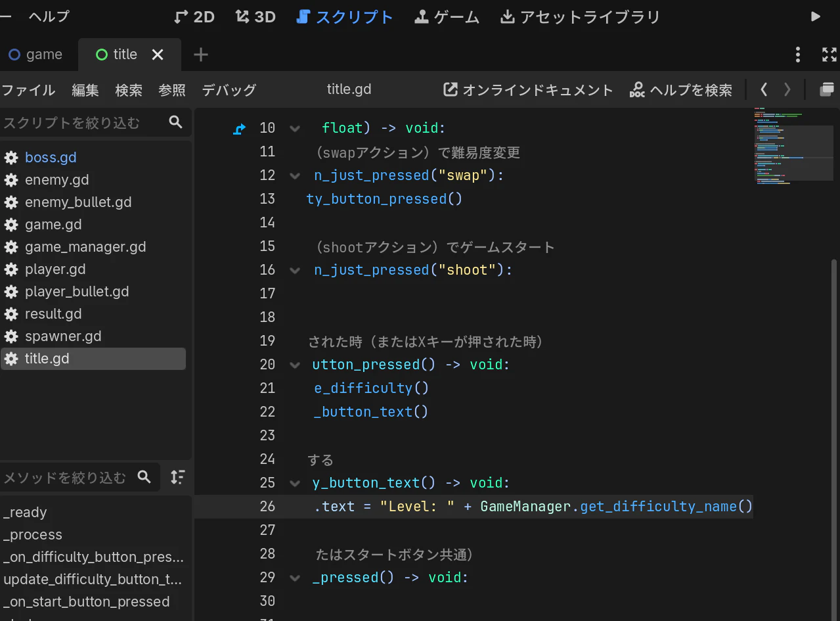This screenshot has width=840, height=621.
Task: Jump to _process method
Action: 32,535
